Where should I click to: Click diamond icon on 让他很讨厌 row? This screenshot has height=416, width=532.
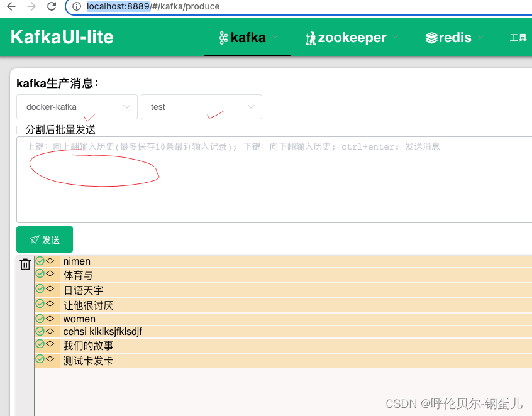[x=50, y=304]
